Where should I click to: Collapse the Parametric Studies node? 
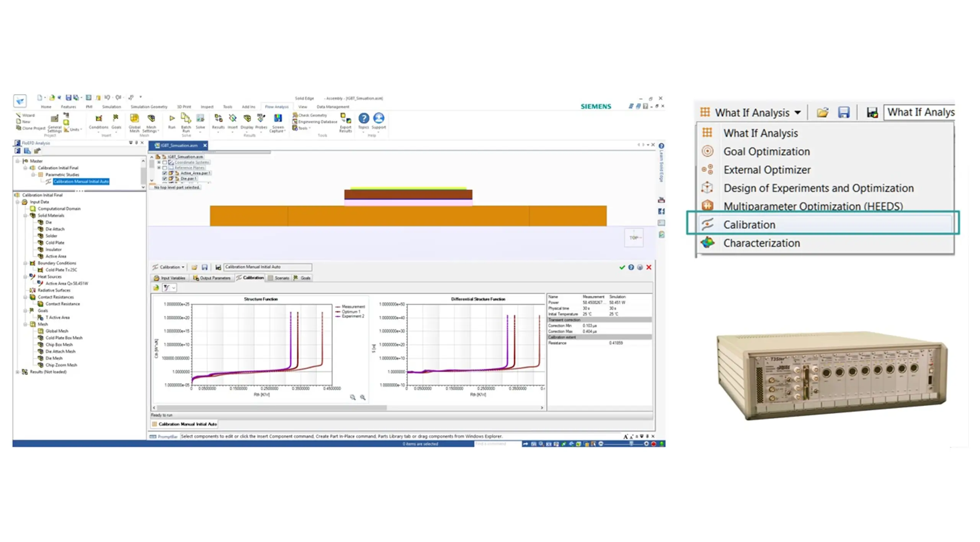click(x=33, y=175)
